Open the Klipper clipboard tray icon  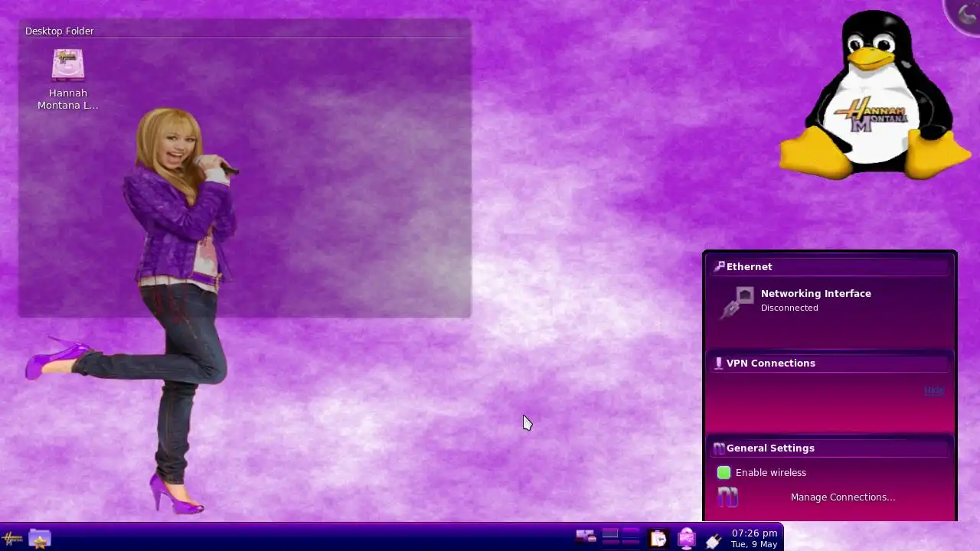point(658,539)
